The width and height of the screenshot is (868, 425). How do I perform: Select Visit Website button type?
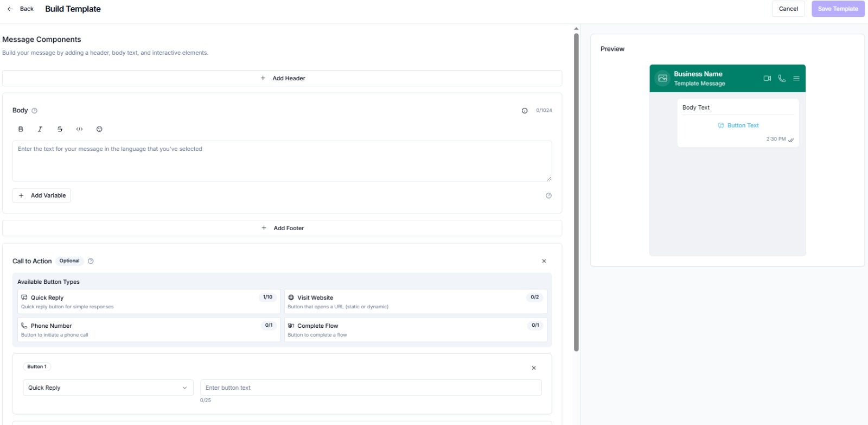[x=415, y=302]
